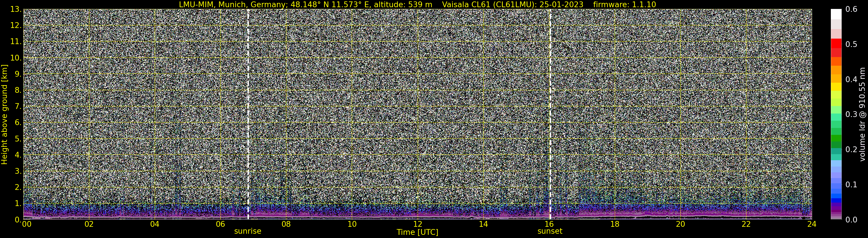This screenshot has height=238, width=868.
Task: Click the 3 km height tick label
Action: click(x=18, y=171)
